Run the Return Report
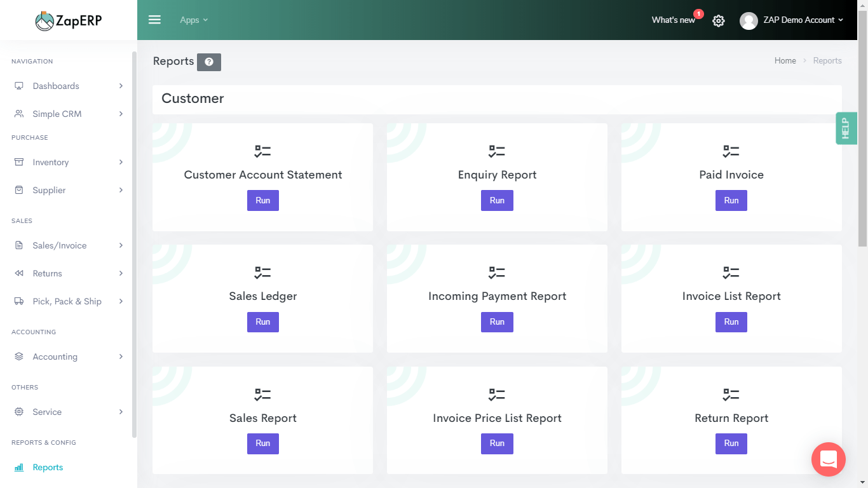This screenshot has height=488, width=868. (x=731, y=444)
